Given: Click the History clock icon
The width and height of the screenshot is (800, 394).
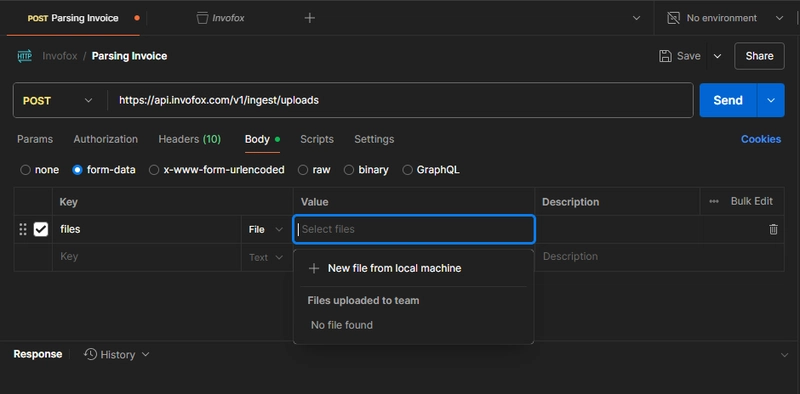Looking at the screenshot, I should 90,354.
